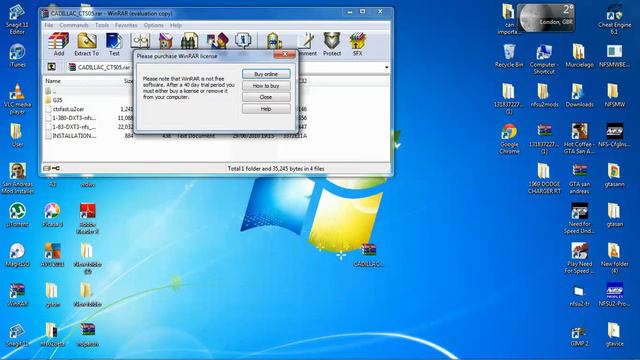Select the Computer - Shortcut icon

pos(544,59)
